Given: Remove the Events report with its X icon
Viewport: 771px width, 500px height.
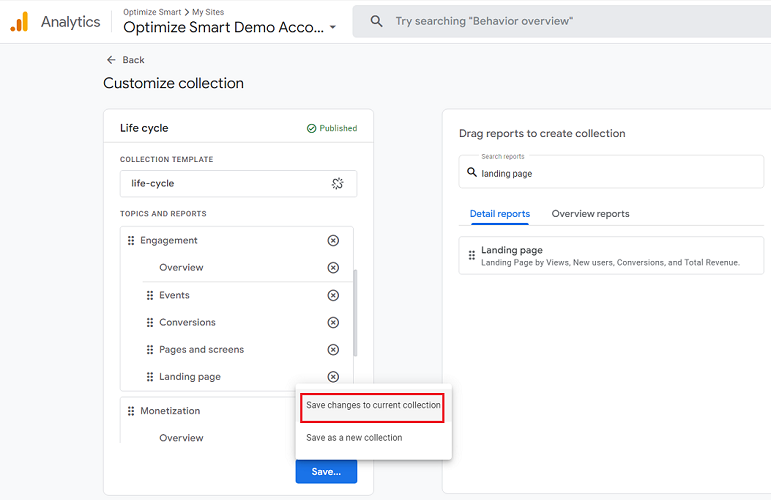Looking at the screenshot, I should coord(333,295).
